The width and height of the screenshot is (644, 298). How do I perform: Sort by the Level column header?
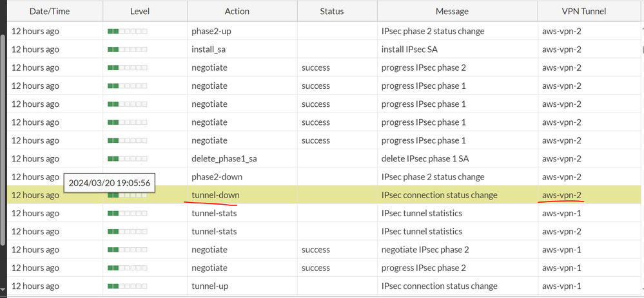click(x=144, y=11)
